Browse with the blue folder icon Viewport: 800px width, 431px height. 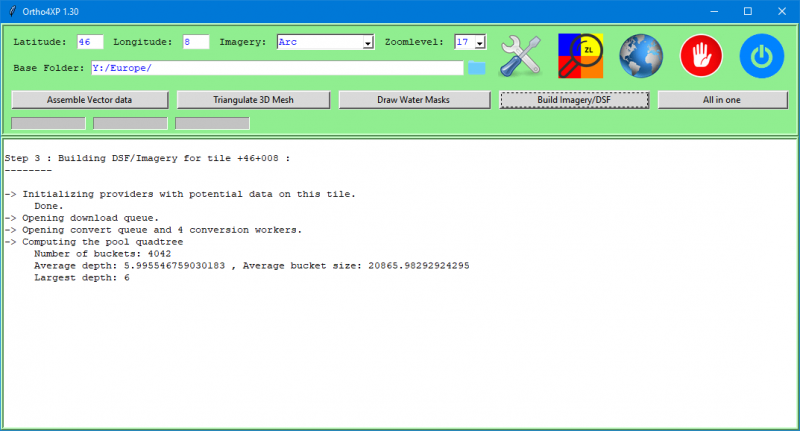tap(477, 68)
